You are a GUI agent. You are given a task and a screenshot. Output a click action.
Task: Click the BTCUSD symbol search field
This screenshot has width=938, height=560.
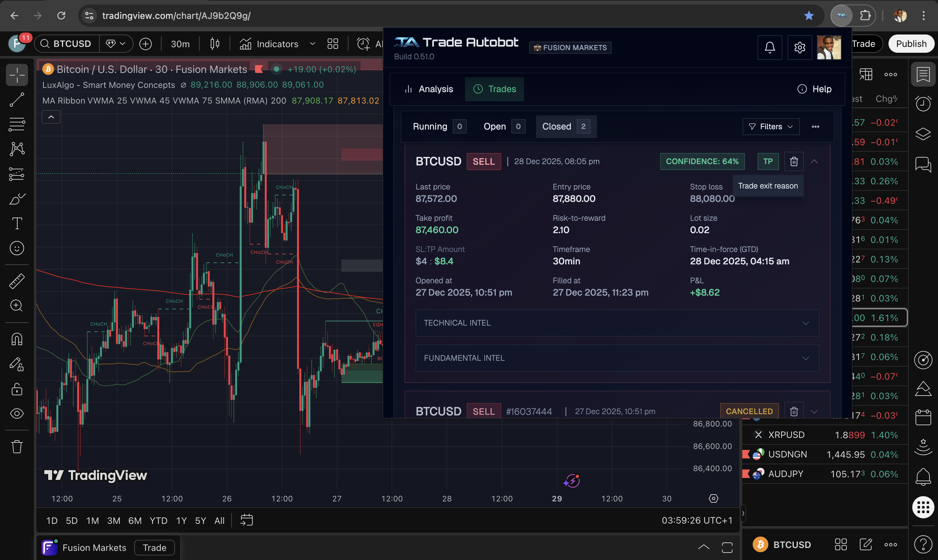(72, 43)
